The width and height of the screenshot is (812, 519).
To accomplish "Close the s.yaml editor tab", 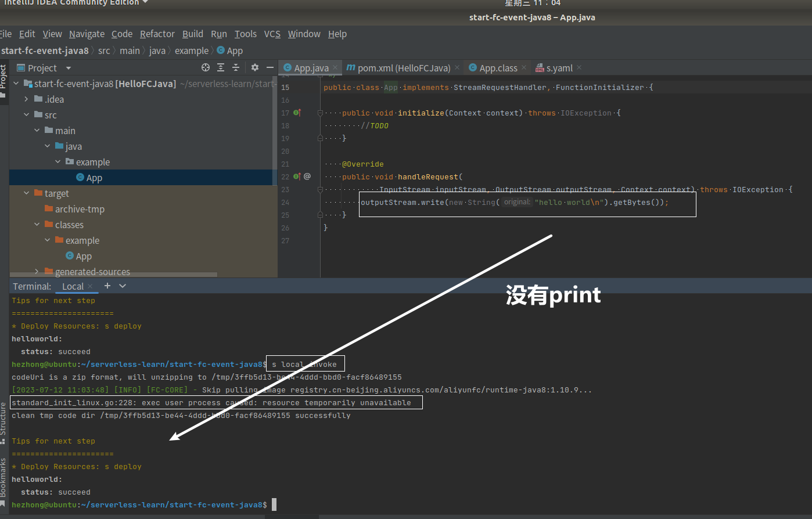I will tap(579, 68).
